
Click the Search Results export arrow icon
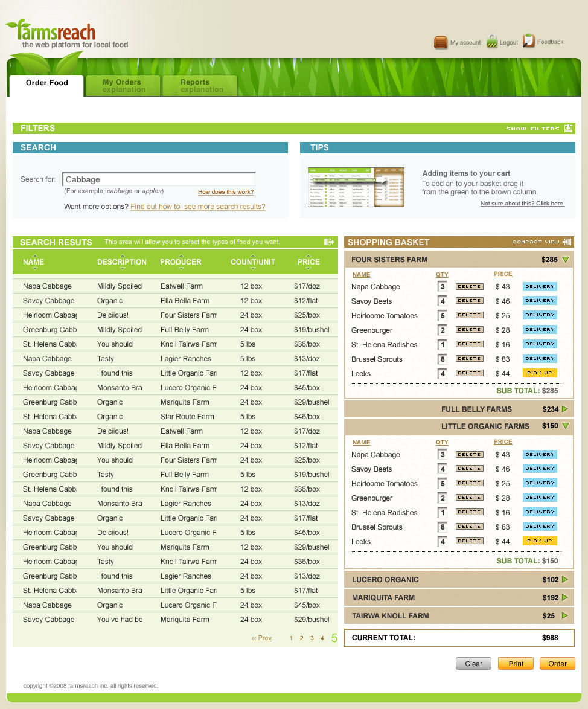(329, 242)
